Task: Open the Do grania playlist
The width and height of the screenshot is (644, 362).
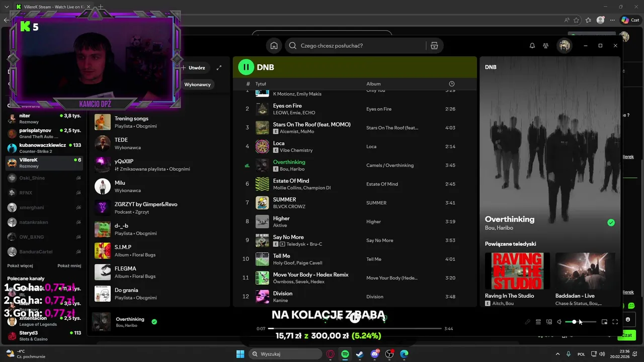Action: tap(160, 294)
